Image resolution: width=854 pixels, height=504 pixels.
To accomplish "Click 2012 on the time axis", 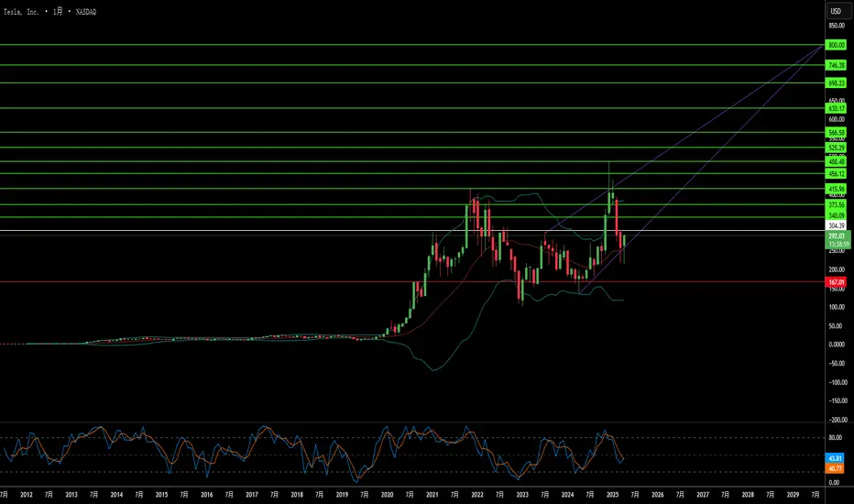I will coord(27,495).
